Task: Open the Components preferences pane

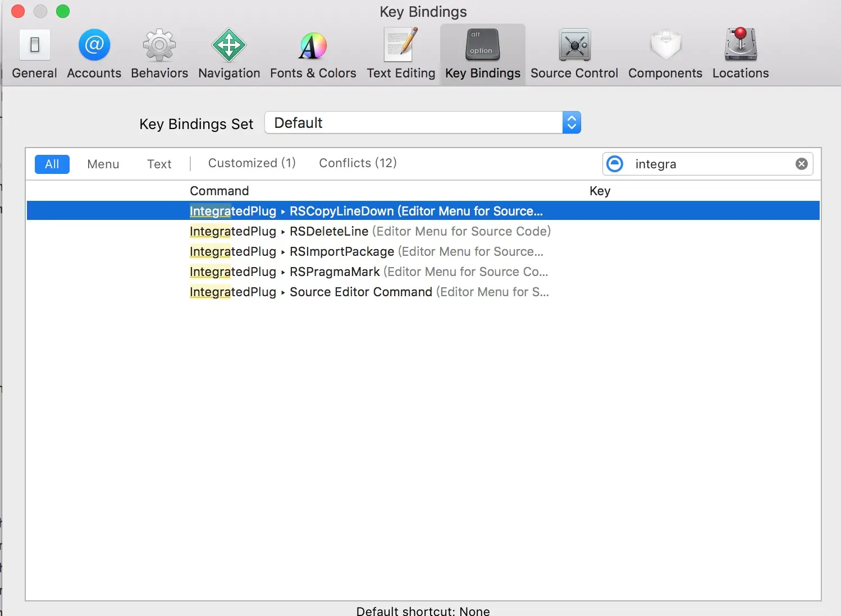Action: pyautogui.click(x=665, y=54)
